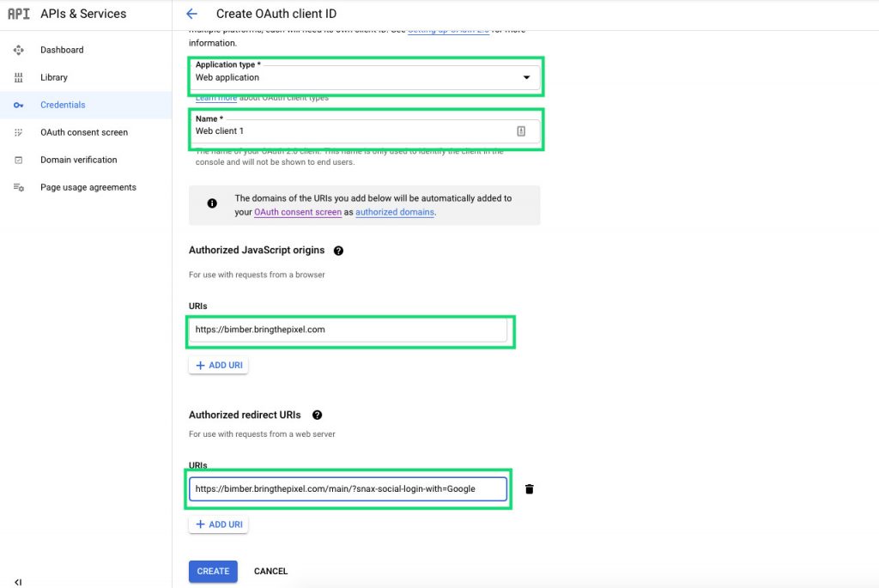Open the Application type dropdown

pyautogui.click(x=364, y=76)
